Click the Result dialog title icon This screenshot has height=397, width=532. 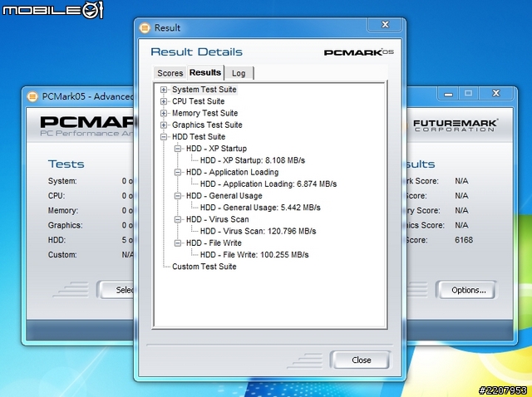pyautogui.click(x=145, y=27)
